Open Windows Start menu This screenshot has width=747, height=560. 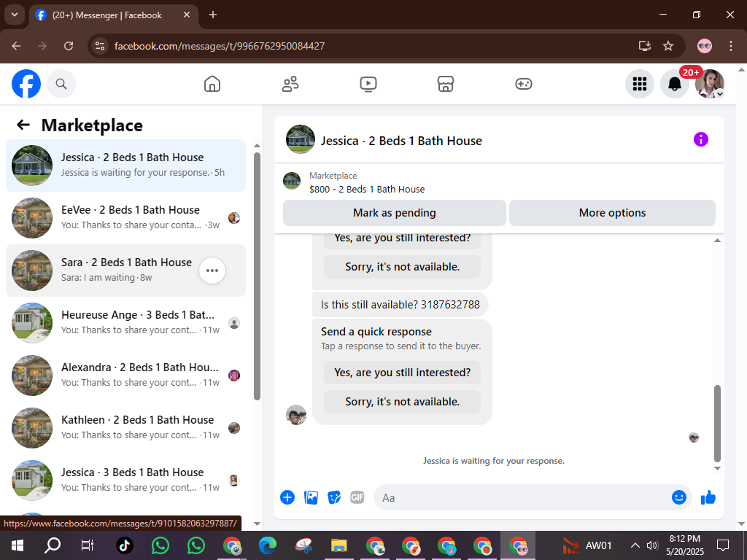[x=18, y=545]
